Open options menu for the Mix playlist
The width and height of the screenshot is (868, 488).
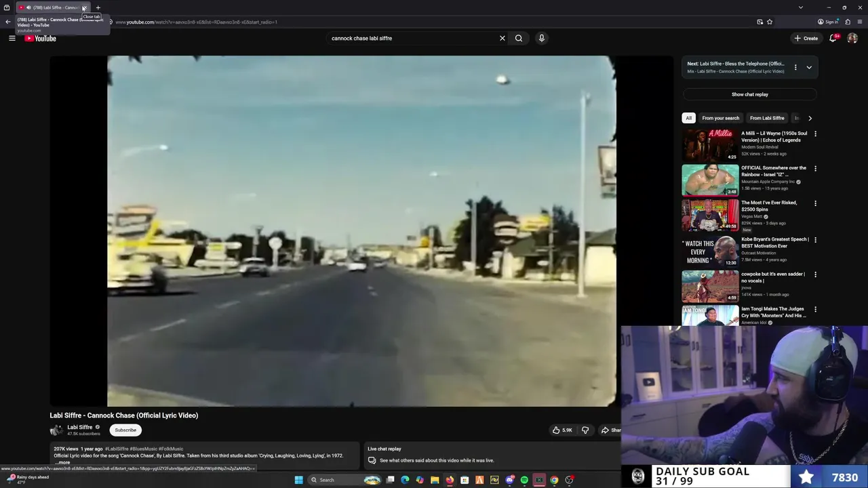coord(795,68)
